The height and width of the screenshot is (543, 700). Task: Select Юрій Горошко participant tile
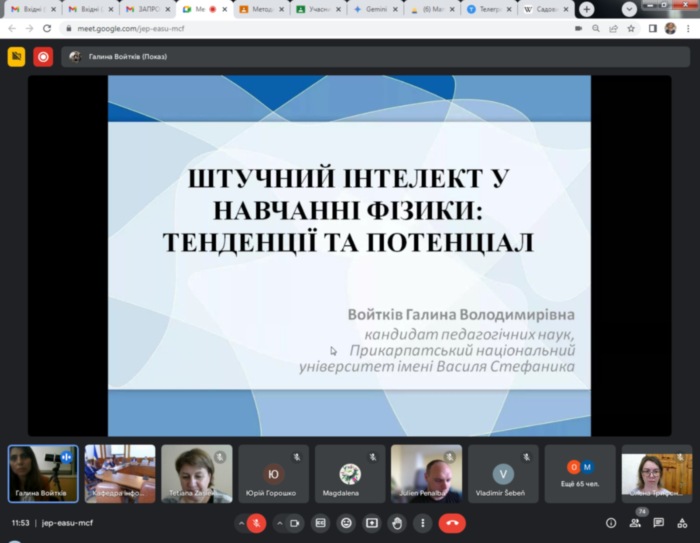[273, 474]
